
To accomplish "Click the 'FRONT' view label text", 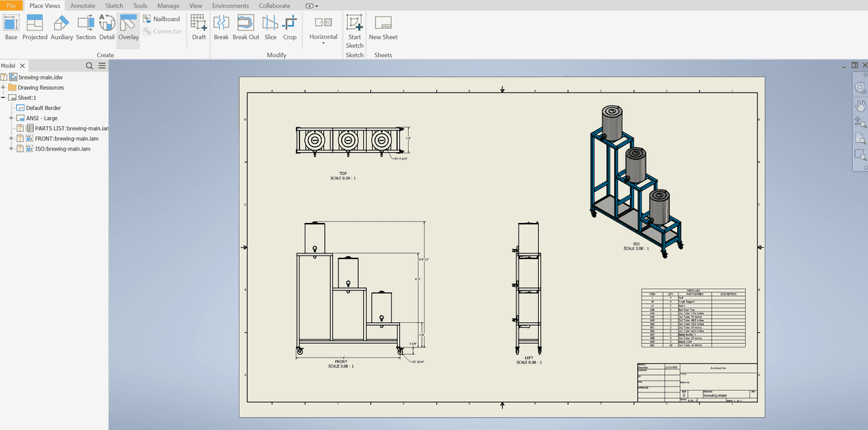I will pos(341,361).
